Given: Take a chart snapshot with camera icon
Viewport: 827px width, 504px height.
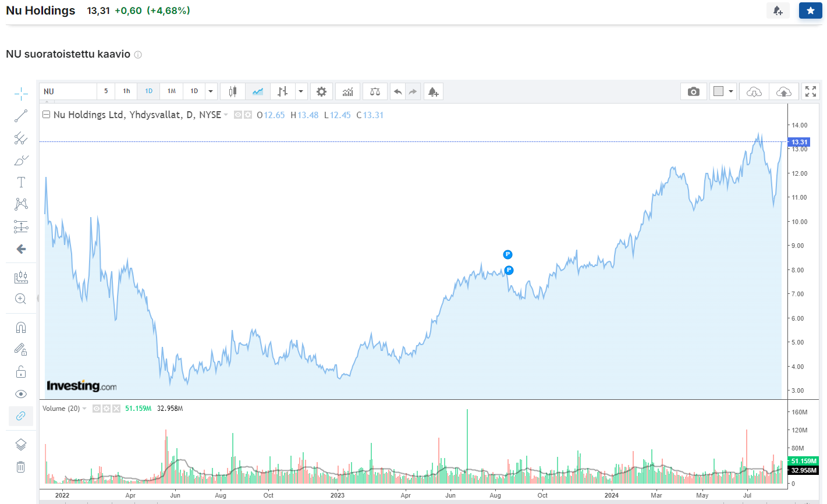Looking at the screenshot, I should click(x=693, y=92).
